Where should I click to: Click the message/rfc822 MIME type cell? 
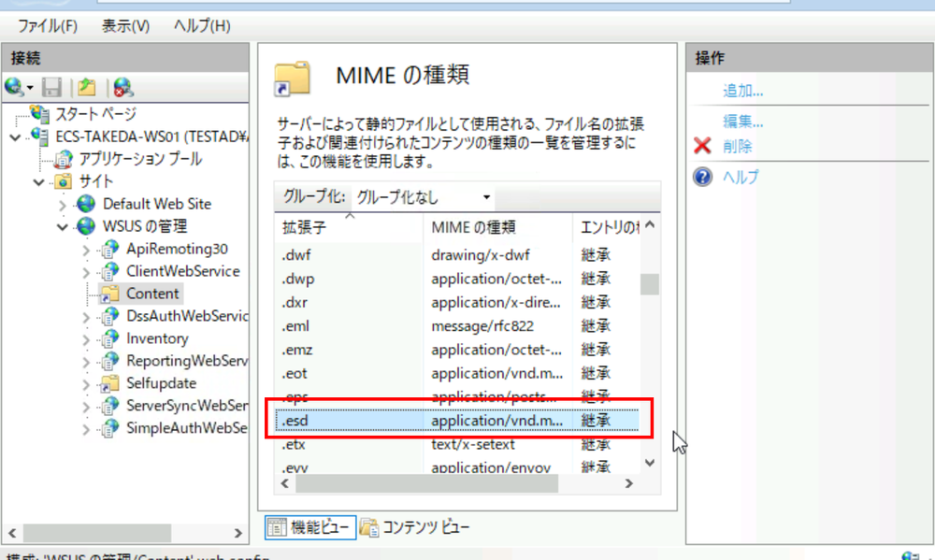tap(482, 326)
